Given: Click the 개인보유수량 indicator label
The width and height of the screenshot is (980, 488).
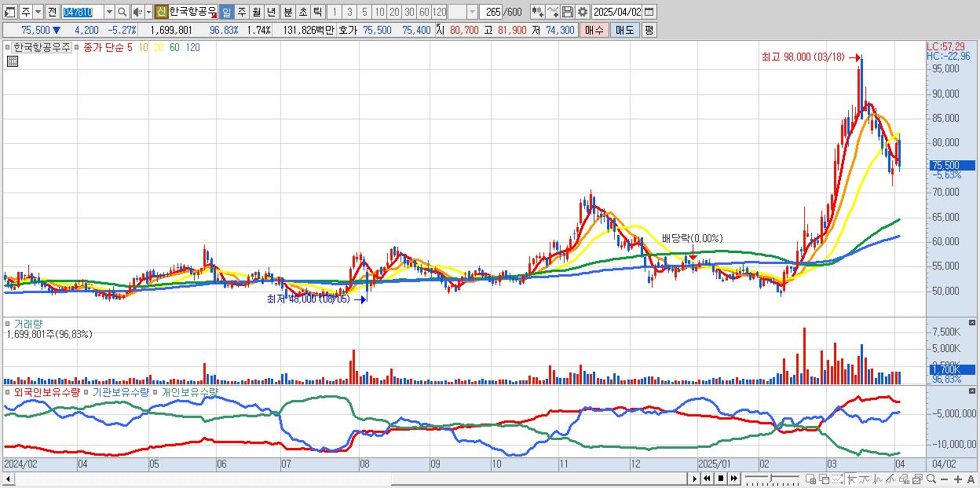Looking at the screenshot, I should click(x=189, y=391).
